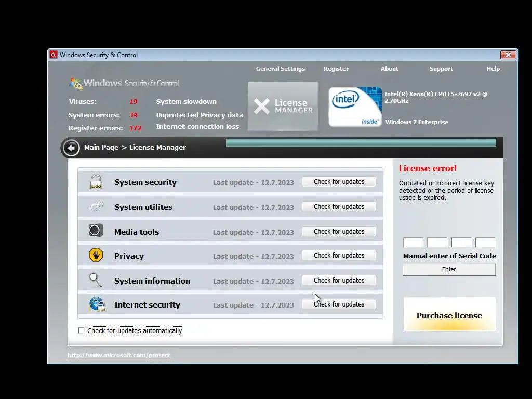Click the System slowdown text
This screenshot has width=532, height=399.
187,101
